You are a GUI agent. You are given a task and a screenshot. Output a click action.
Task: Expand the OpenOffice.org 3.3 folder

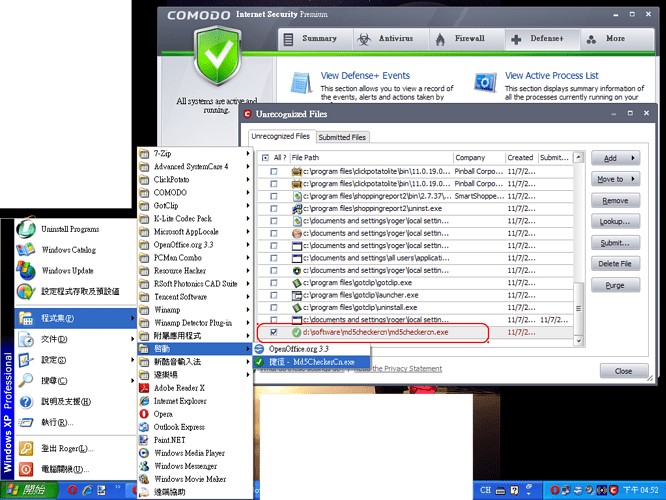tap(196, 245)
